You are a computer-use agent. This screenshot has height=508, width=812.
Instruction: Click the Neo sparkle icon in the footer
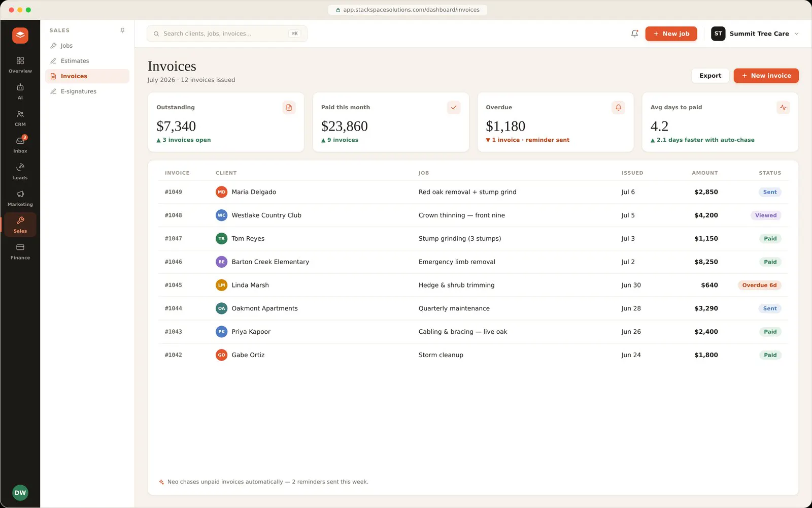(x=161, y=482)
